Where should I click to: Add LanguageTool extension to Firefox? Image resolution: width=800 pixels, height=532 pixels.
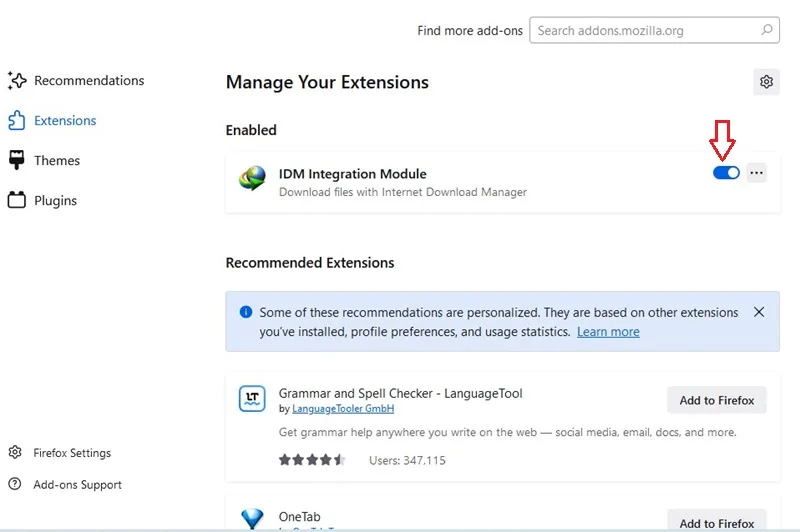(x=716, y=400)
